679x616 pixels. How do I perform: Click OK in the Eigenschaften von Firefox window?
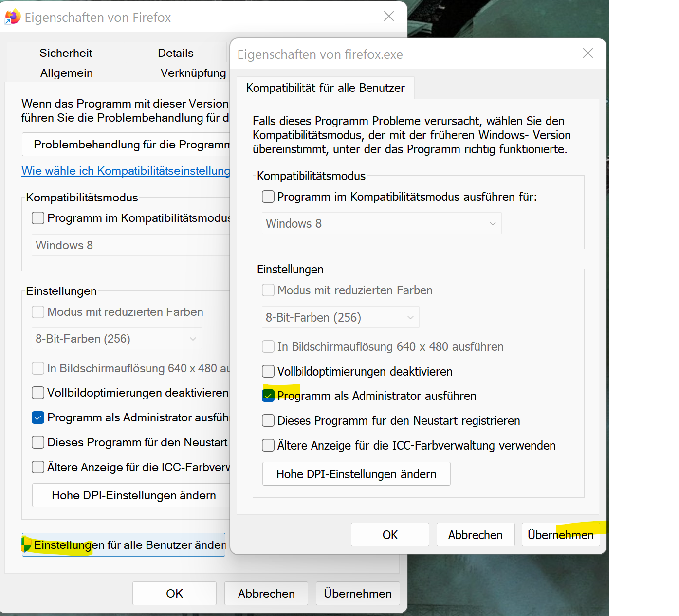pyautogui.click(x=174, y=594)
